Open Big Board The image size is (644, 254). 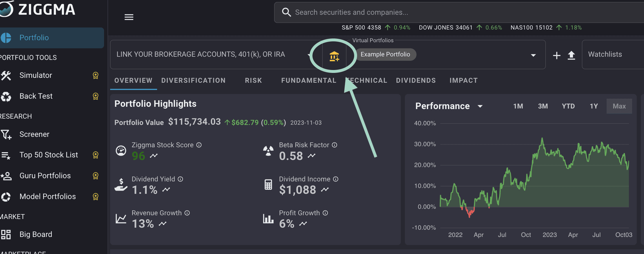coord(36,234)
